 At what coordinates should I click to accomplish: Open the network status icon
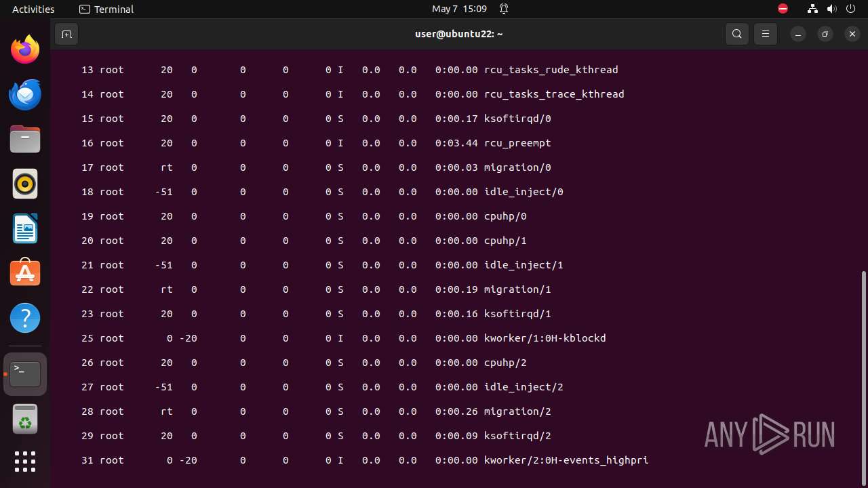[x=812, y=9]
